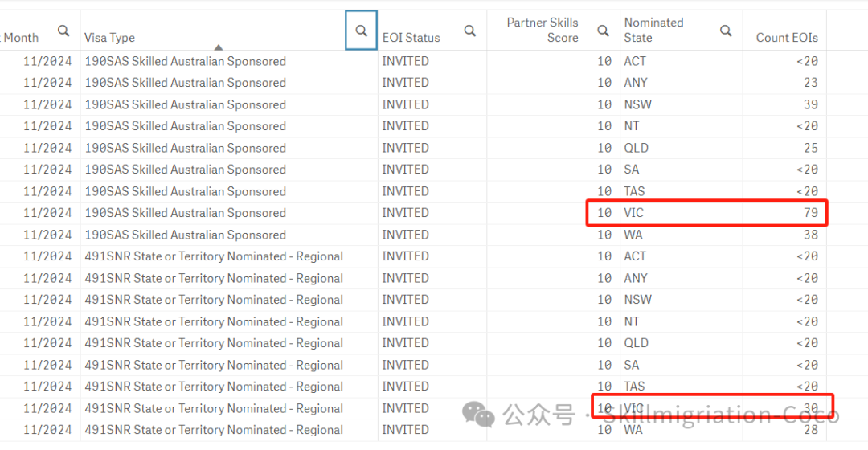
Task: Click the EOI Status column header
Action: point(411,38)
